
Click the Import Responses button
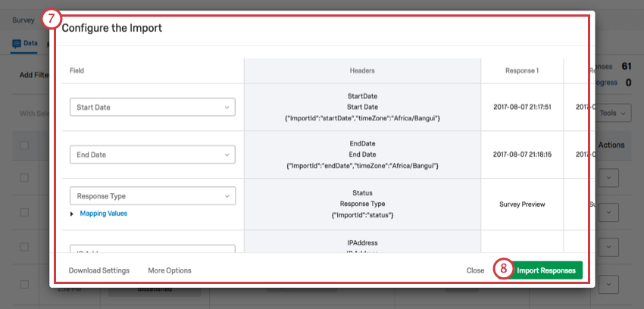546,270
